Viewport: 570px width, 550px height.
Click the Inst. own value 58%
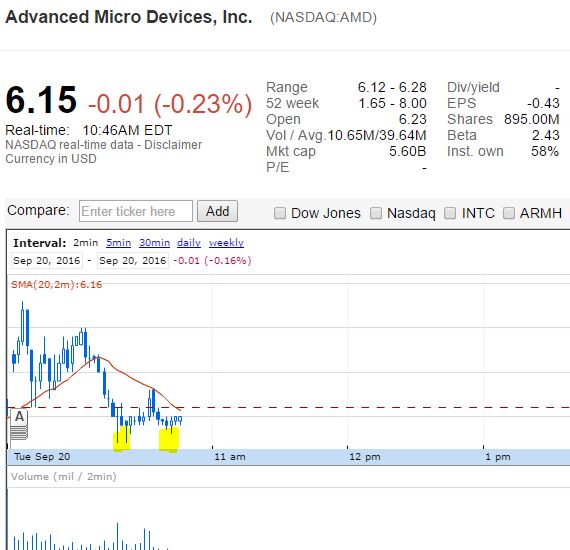[x=545, y=151]
